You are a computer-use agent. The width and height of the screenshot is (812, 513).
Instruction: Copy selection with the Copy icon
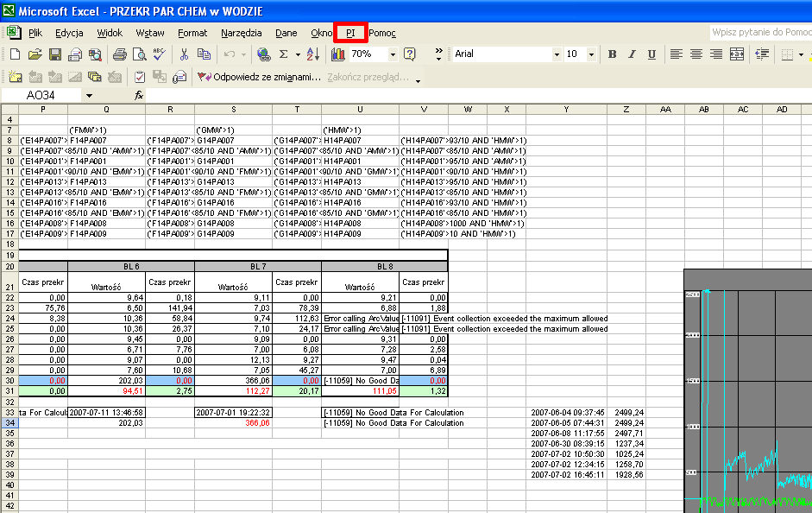[204, 54]
